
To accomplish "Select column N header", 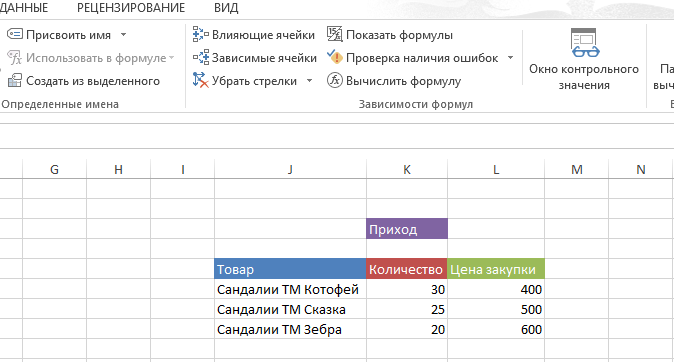I will point(640,169).
